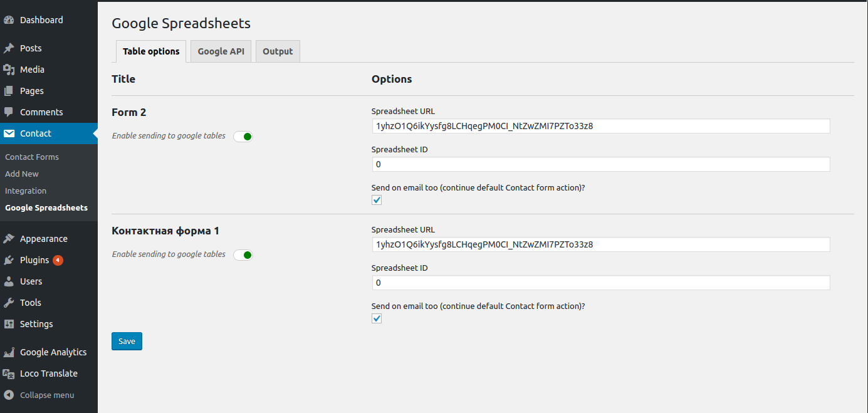
Task: Focus Spreadsheet URL field for Form 2
Action: pyautogui.click(x=600, y=126)
